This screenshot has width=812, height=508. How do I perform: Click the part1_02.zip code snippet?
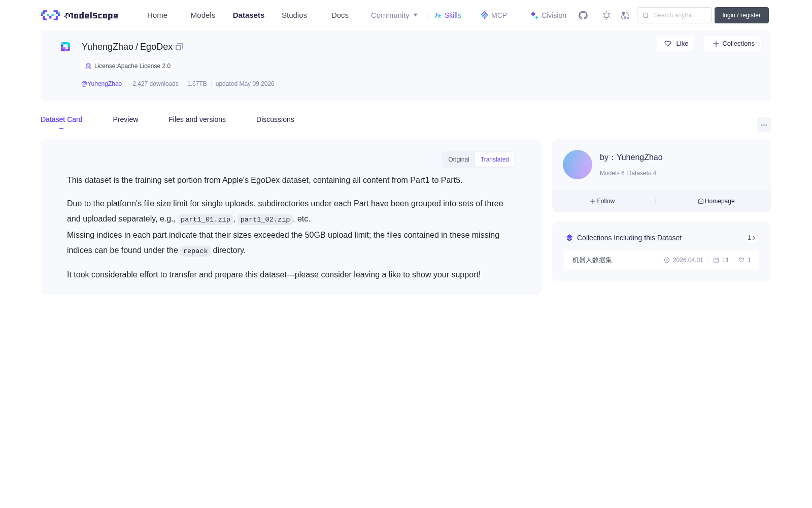click(x=265, y=219)
